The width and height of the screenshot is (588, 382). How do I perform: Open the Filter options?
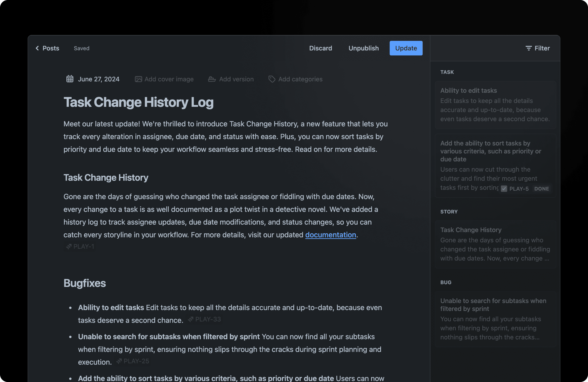(538, 48)
